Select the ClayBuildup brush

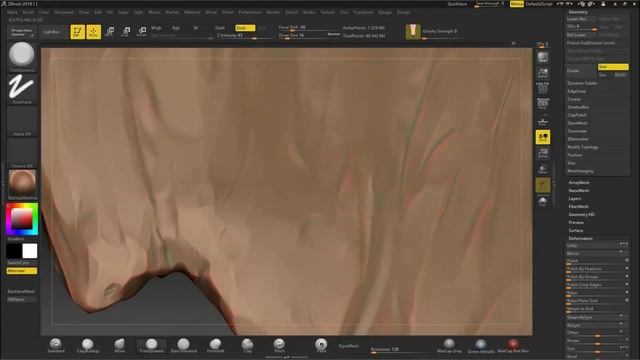tap(87, 345)
